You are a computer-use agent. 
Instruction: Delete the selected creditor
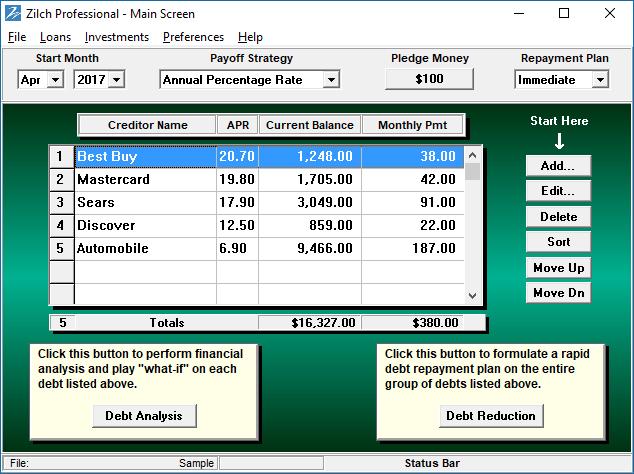click(x=558, y=217)
